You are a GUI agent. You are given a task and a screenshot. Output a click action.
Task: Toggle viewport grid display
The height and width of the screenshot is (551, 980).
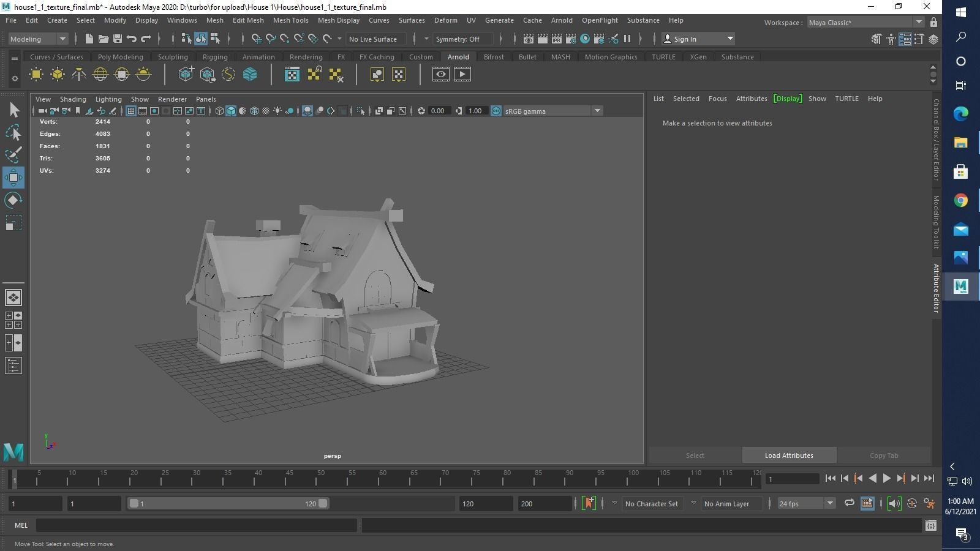[131, 111]
